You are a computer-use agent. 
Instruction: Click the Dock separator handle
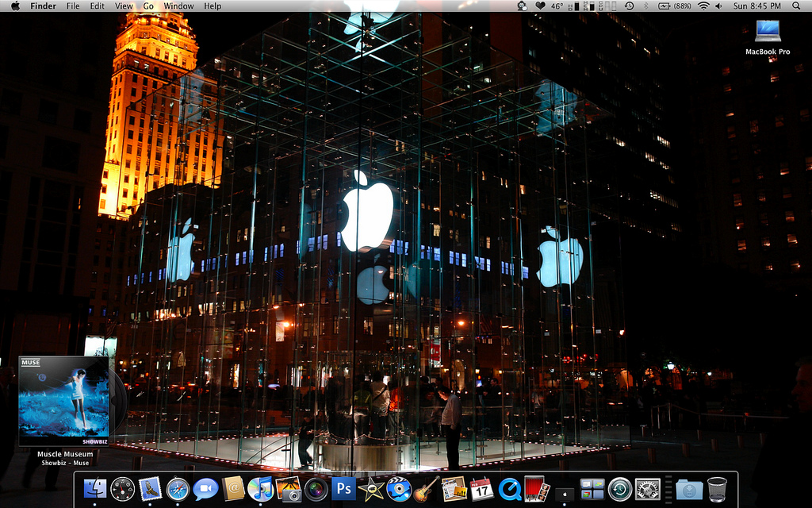click(668, 489)
